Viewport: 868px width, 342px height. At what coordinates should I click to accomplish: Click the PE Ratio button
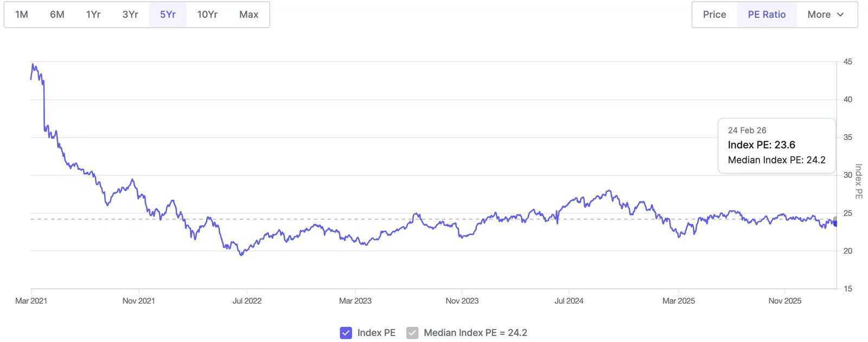[767, 15]
